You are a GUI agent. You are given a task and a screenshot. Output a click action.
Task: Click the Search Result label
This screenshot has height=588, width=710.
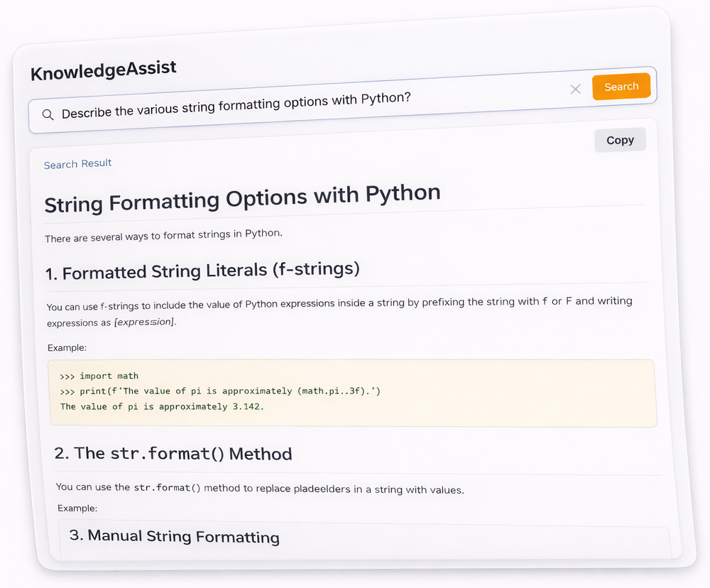[x=77, y=164]
